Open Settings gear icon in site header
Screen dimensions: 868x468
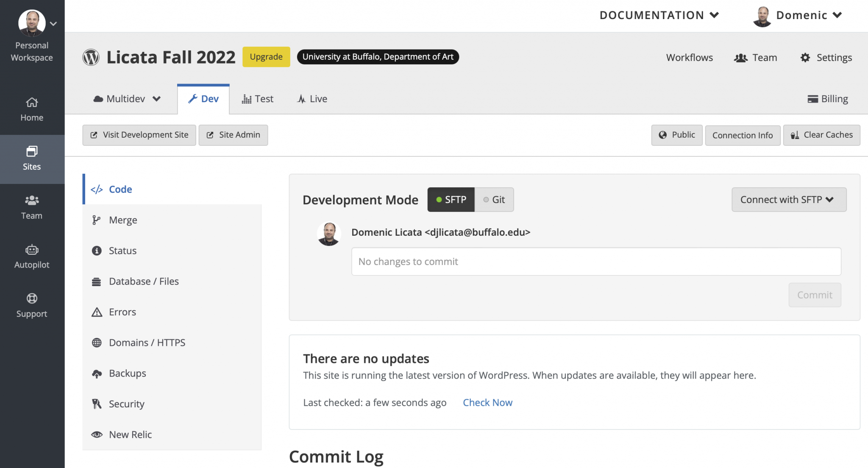805,58
